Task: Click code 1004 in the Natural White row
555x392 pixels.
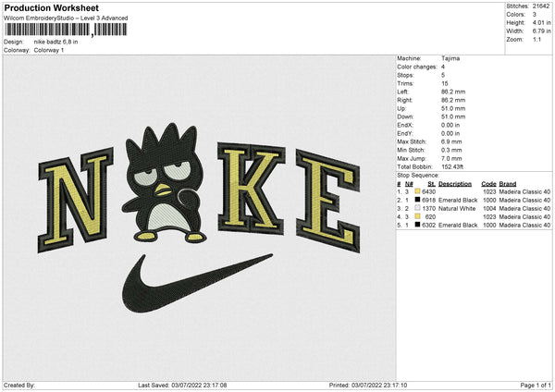Action: (489, 209)
